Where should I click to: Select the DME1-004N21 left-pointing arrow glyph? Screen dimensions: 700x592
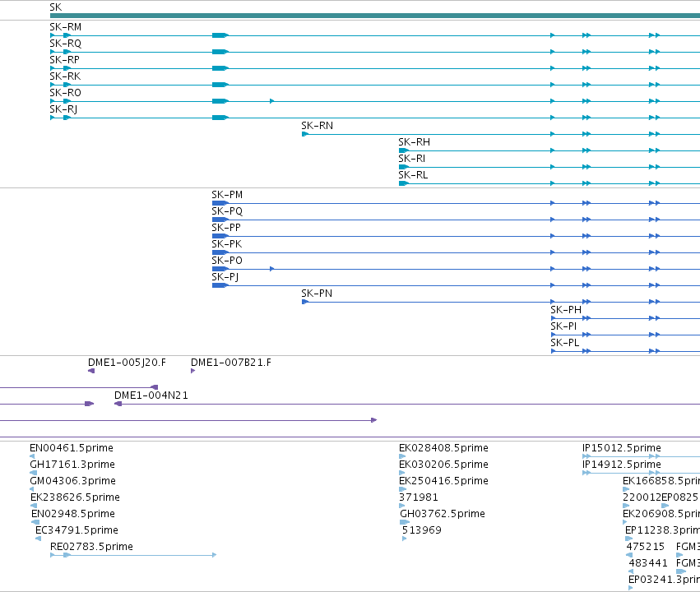tap(118, 404)
